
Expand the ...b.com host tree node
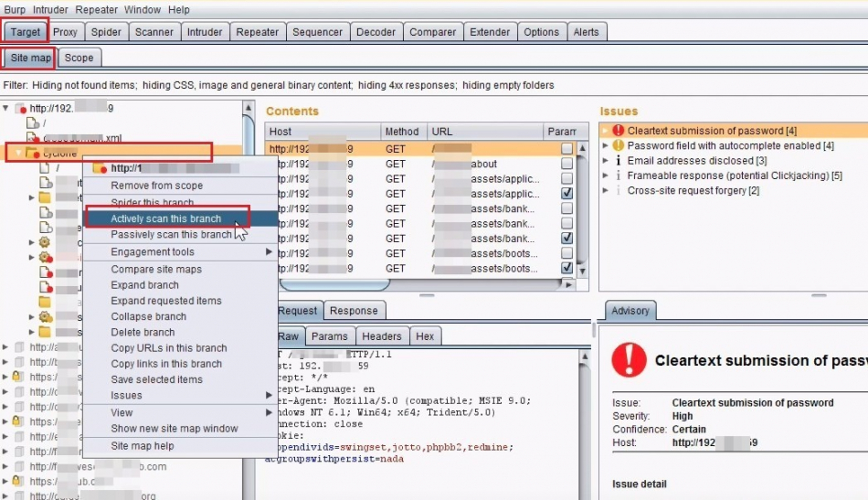point(5,466)
